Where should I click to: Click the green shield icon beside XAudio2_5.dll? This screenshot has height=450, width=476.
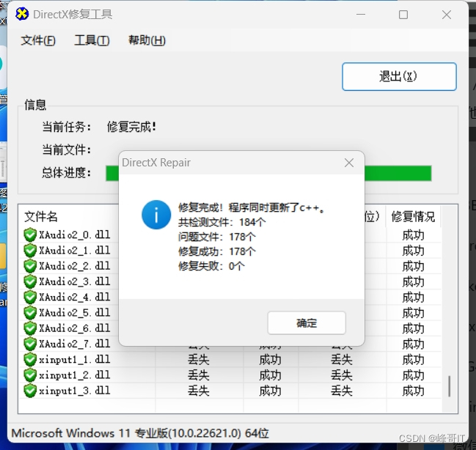click(30, 313)
